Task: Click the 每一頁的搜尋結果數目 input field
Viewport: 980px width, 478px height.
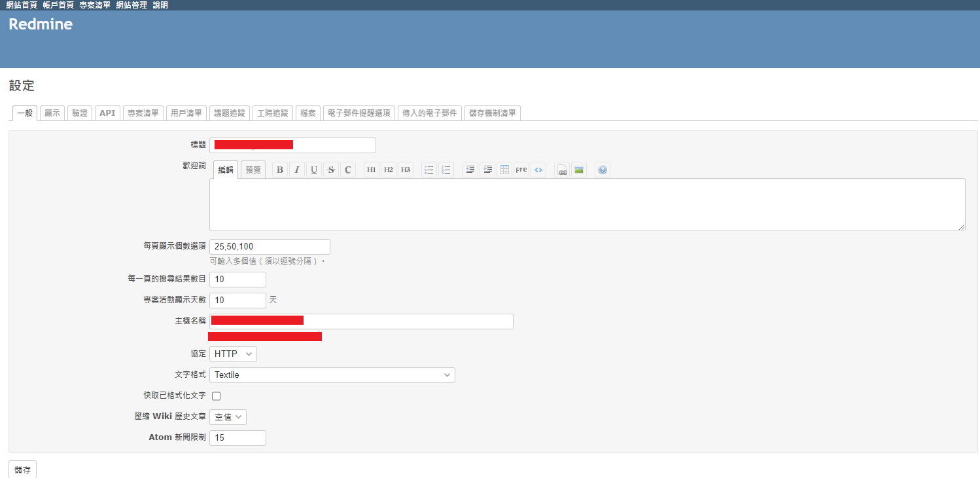Action: [237, 279]
